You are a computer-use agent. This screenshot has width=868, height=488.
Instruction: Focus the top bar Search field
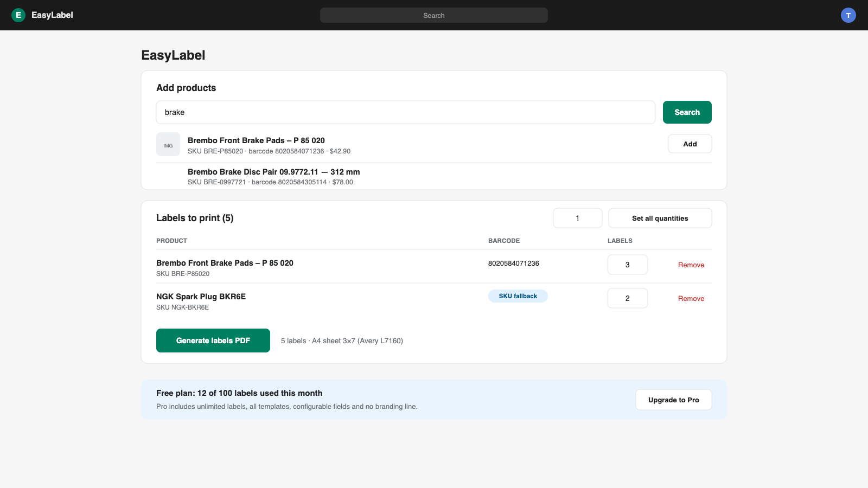point(434,15)
